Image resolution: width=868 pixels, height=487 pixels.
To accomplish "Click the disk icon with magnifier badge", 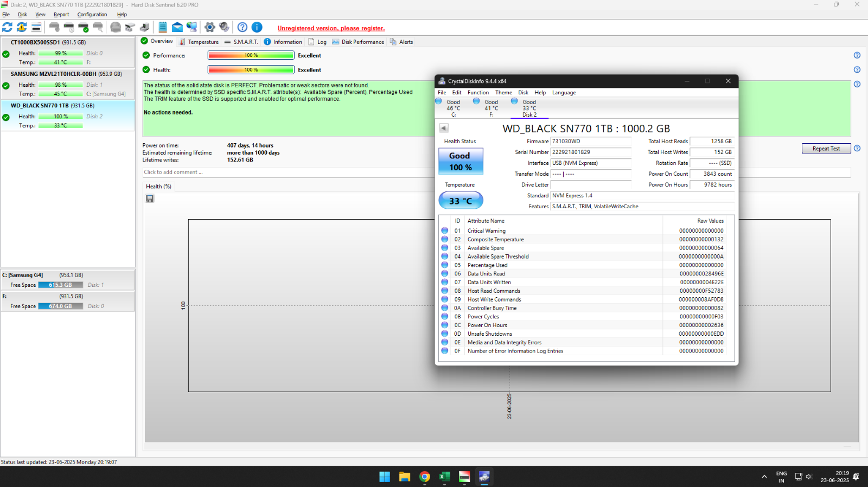I will [98, 27].
